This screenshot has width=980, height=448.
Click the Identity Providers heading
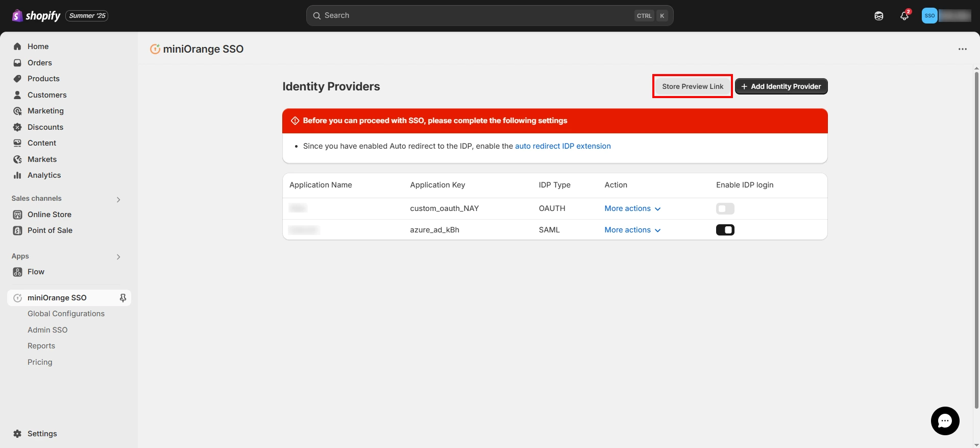pyautogui.click(x=331, y=86)
